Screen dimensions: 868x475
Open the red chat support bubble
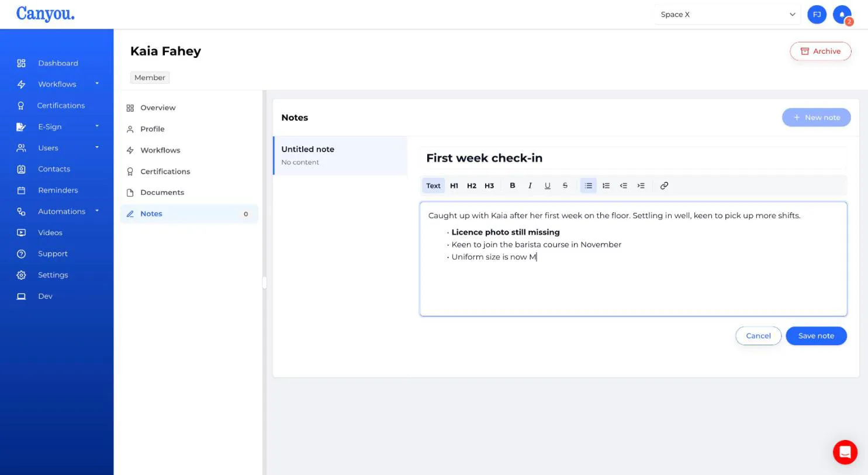click(x=845, y=452)
